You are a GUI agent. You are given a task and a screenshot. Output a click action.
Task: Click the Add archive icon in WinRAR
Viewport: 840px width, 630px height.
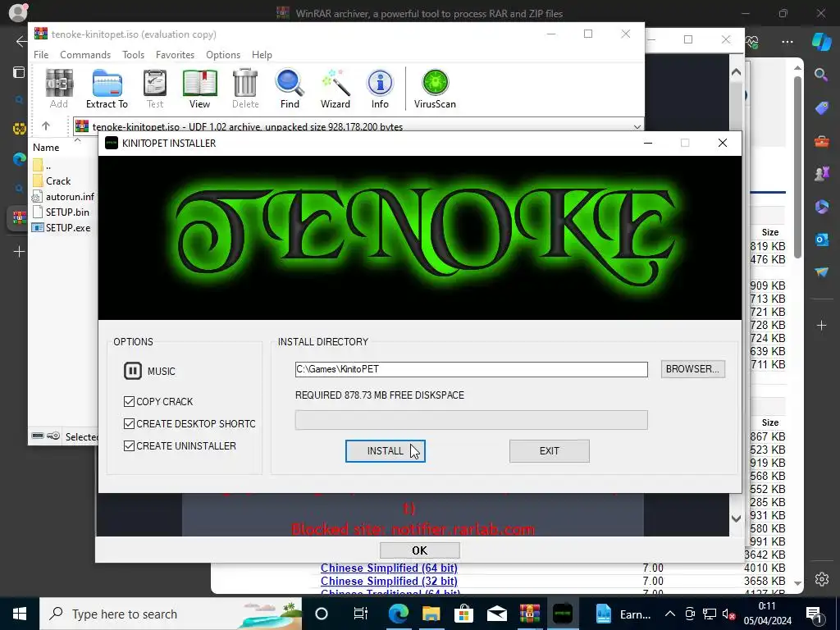[x=59, y=89]
